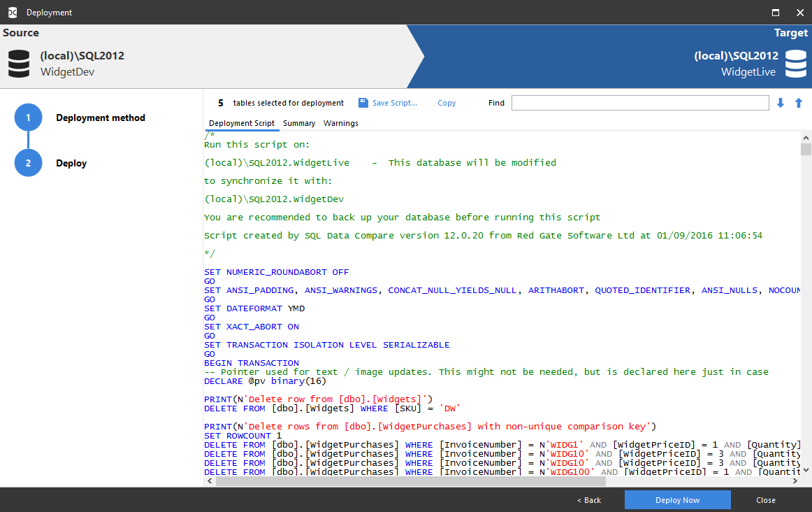The width and height of the screenshot is (812, 512).
Task: Click the app logo in title bar
Action: [x=12, y=12]
